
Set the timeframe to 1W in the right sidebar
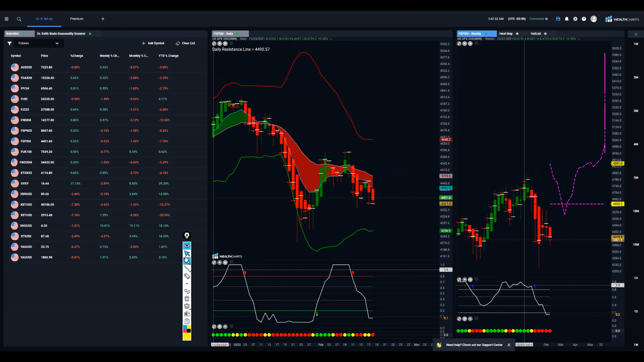click(x=636, y=345)
